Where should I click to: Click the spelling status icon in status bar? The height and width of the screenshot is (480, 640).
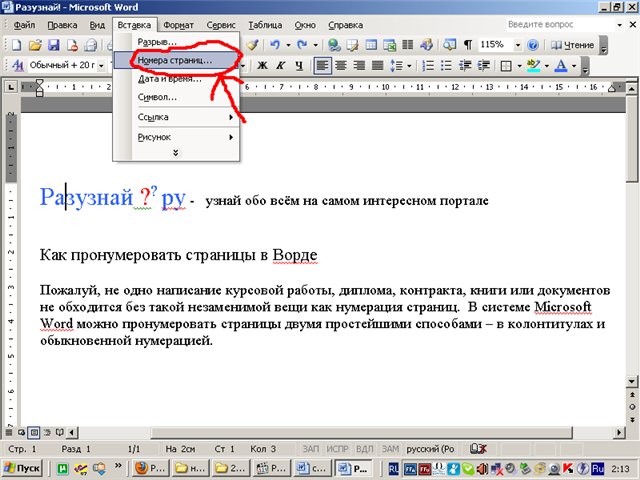pos(478,449)
